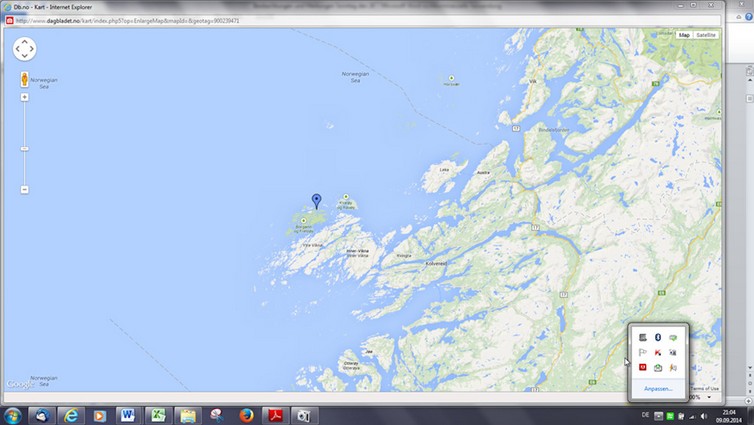Viewport: 754px width, 425px height.
Task: Open Firefox from the taskbar
Action: click(x=247, y=415)
